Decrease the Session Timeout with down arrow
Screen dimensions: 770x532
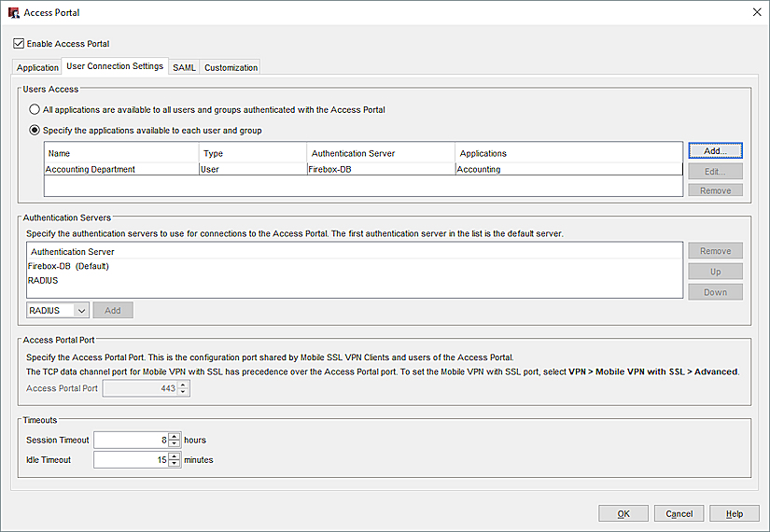pyautogui.click(x=174, y=444)
